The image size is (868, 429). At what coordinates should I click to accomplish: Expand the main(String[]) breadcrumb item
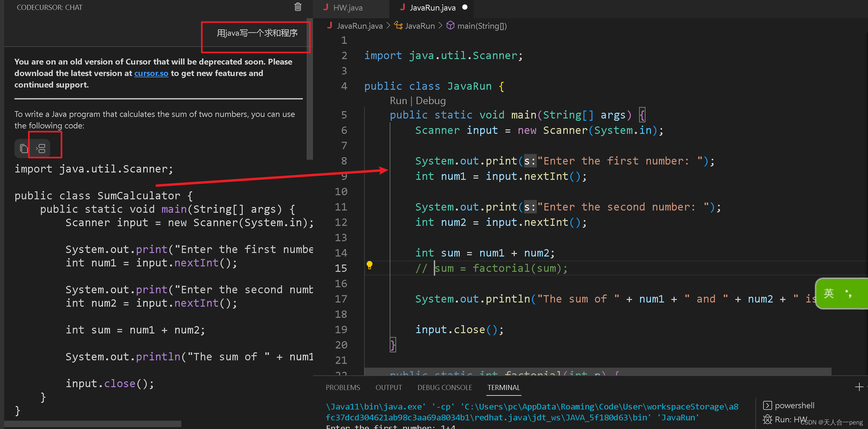[x=481, y=26]
